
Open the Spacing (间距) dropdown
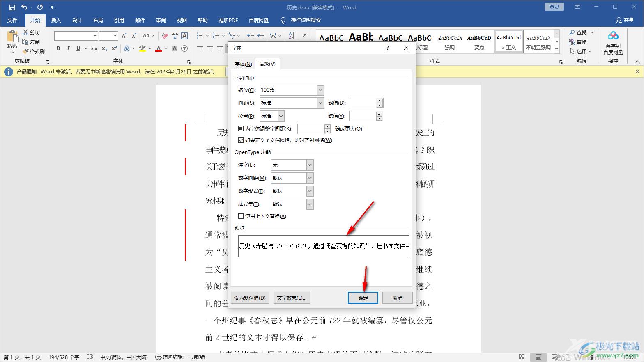click(320, 103)
